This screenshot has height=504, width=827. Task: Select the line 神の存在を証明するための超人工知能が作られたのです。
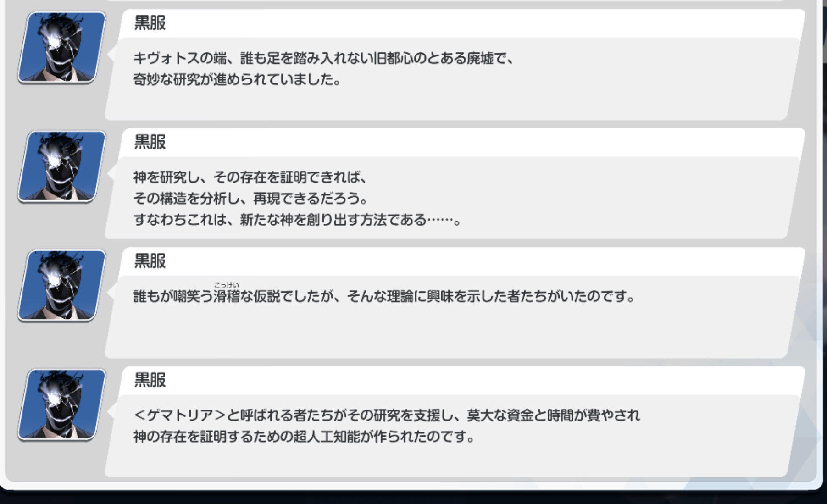click(x=304, y=436)
